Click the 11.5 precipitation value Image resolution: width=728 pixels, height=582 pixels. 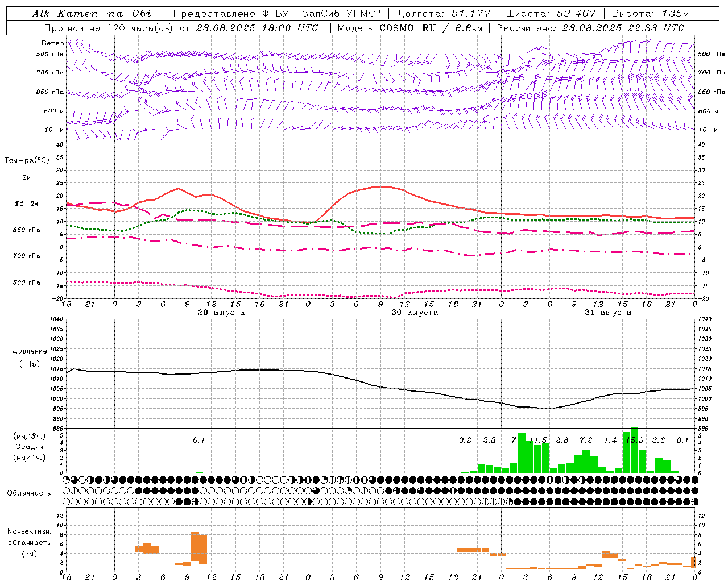(537, 440)
